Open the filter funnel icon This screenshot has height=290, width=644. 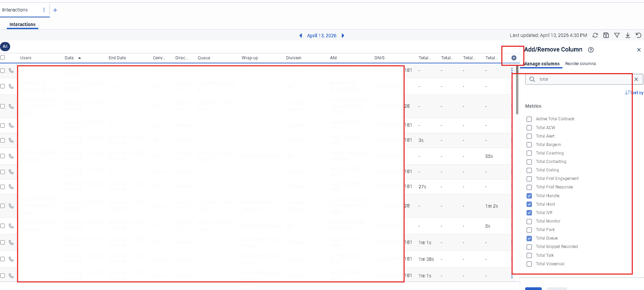coord(617,35)
